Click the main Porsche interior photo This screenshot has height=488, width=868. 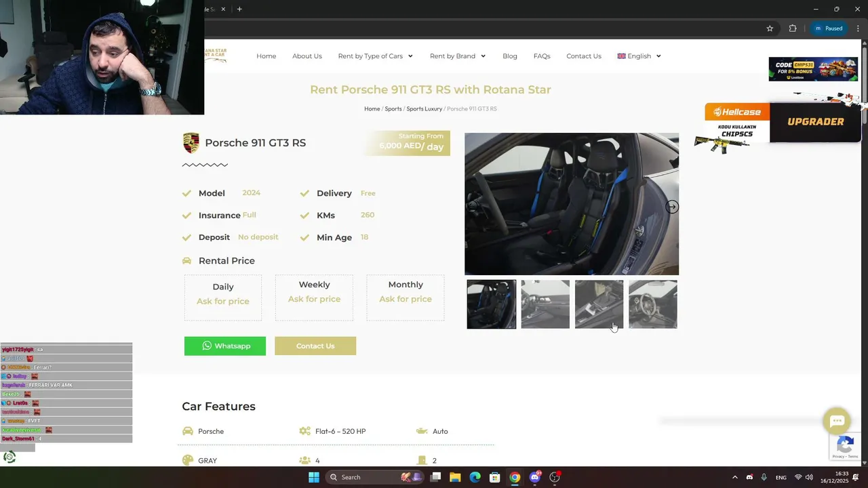(x=572, y=204)
